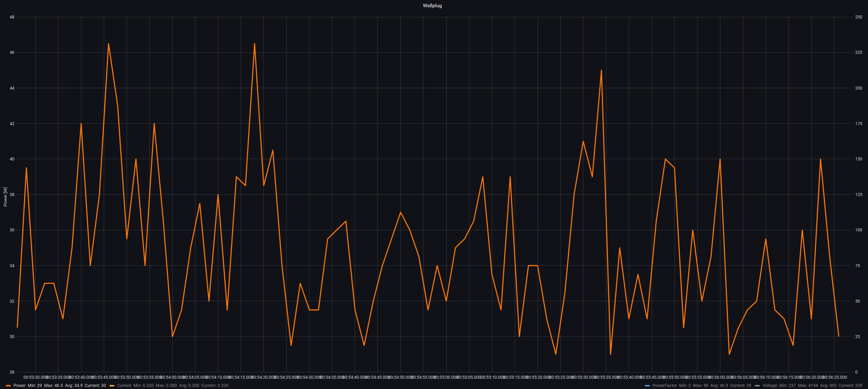Click the flat 34 W plateau near 00:55:20
868x389 pixels.
click(x=533, y=266)
